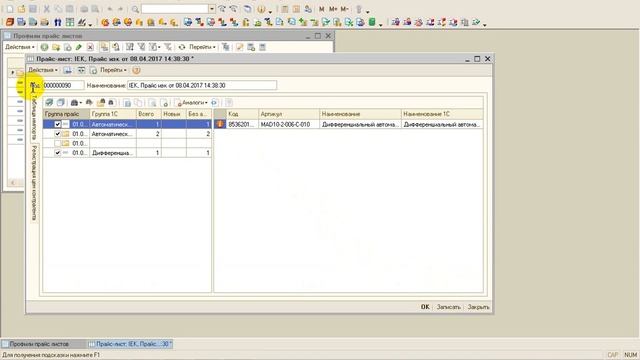Click the Refresh arrows icon left of Перейти in Профили
640x360 pixels.
click(x=182, y=47)
